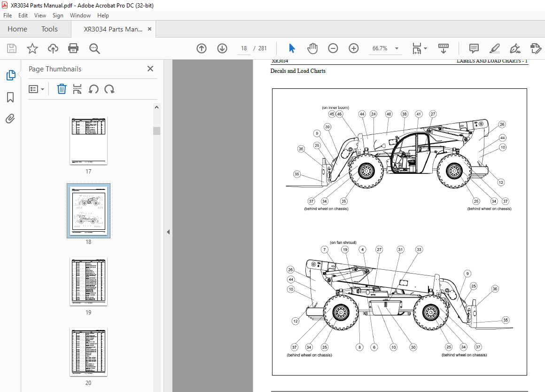Open the View menu
Viewport: 545px width, 392px height.
(x=40, y=16)
